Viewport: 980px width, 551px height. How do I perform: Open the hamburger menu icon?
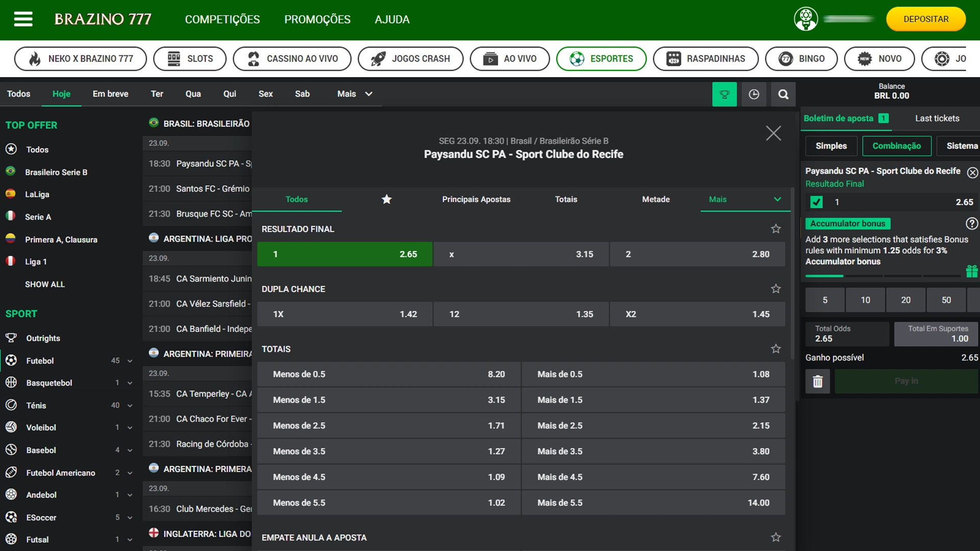click(23, 19)
